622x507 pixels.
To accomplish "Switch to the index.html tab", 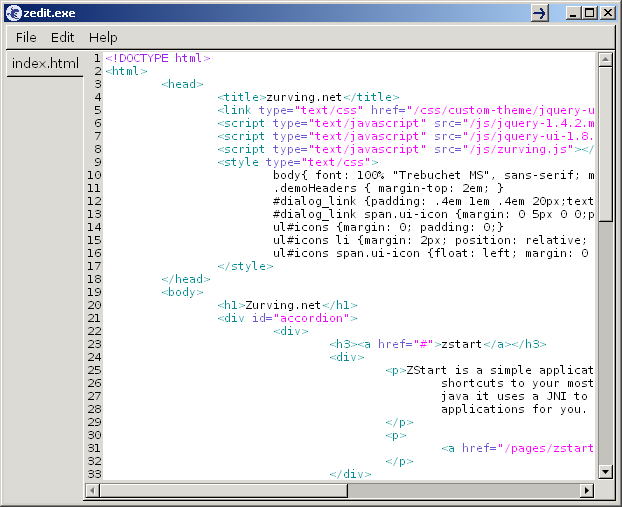I will [45, 64].
